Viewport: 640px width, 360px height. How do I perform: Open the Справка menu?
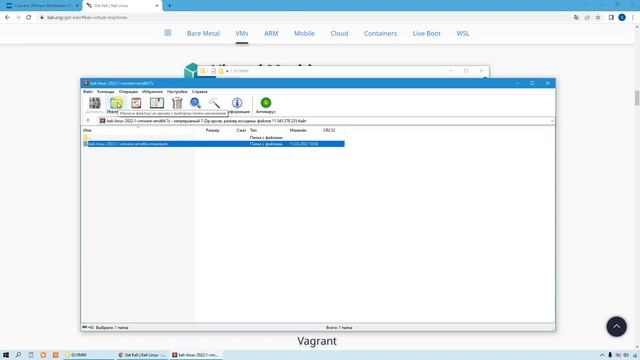click(x=200, y=92)
